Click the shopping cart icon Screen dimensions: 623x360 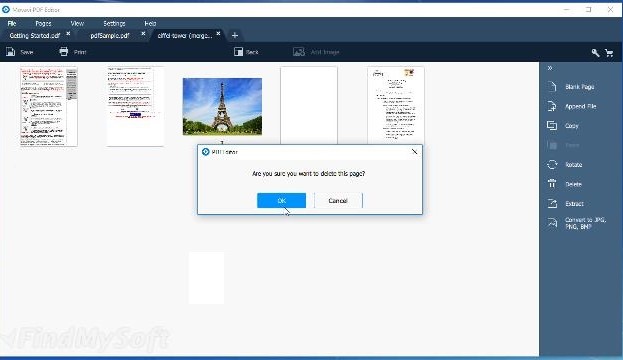tap(609, 52)
